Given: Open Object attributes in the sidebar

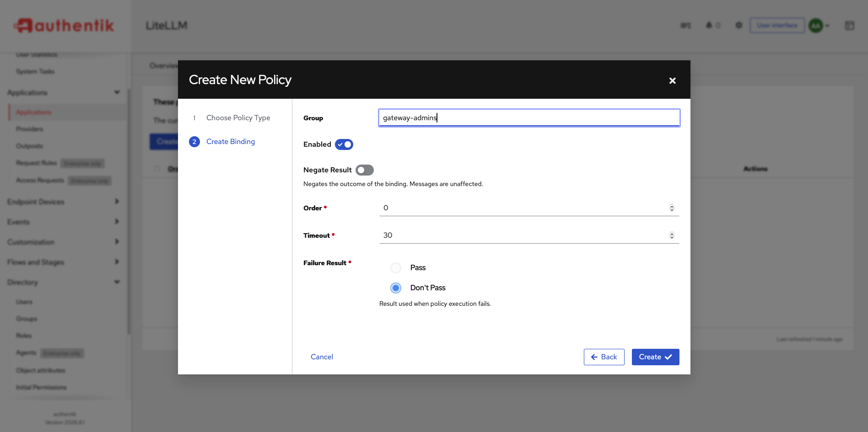Looking at the screenshot, I should point(41,370).
